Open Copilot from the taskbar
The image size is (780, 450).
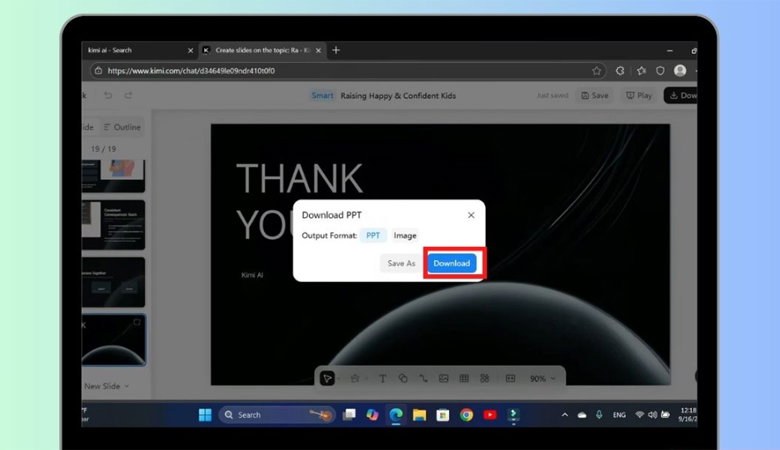(x=372, y=414)
